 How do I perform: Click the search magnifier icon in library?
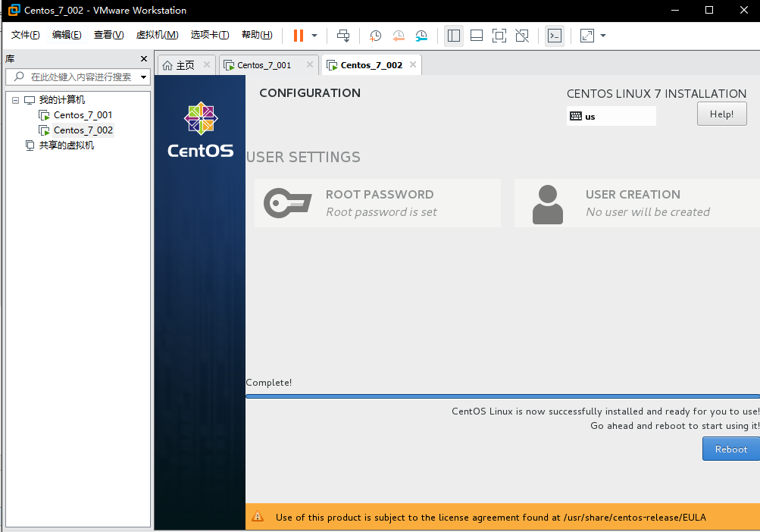tap(19, 77)
